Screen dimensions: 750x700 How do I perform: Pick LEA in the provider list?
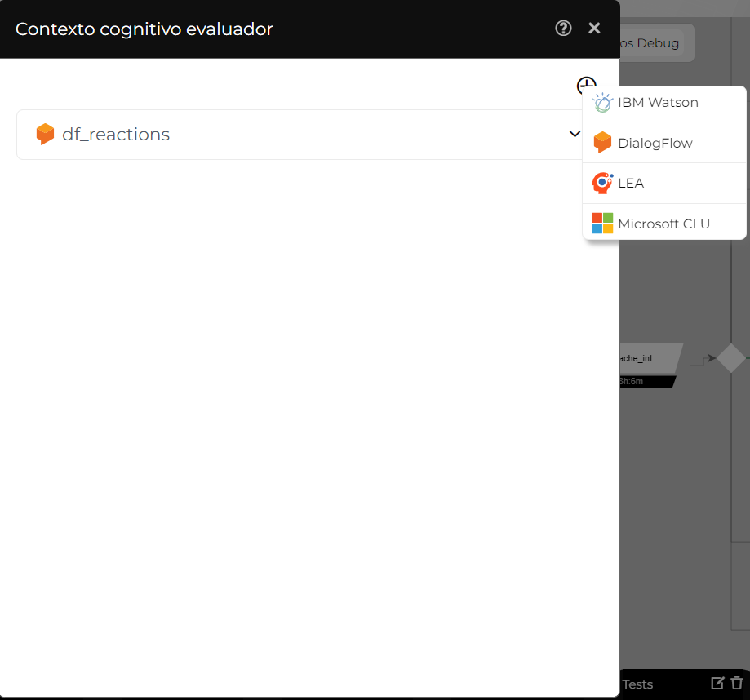click(664, 183)
